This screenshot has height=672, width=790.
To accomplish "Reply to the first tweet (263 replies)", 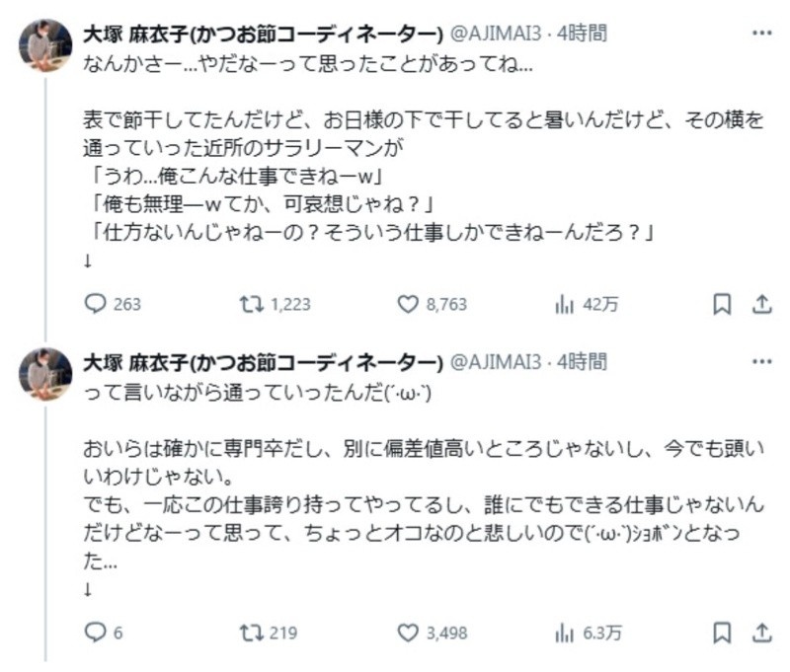I will pos(96,305).
